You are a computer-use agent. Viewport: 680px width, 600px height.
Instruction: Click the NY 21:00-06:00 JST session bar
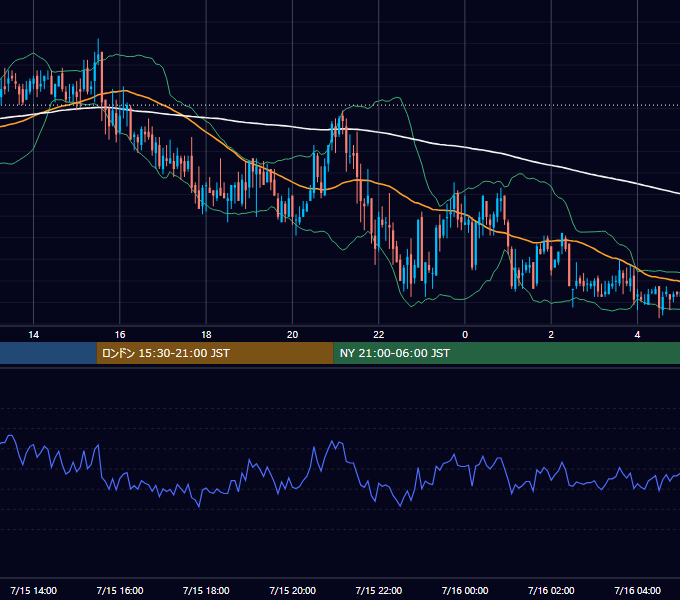[x=507, y=353]
